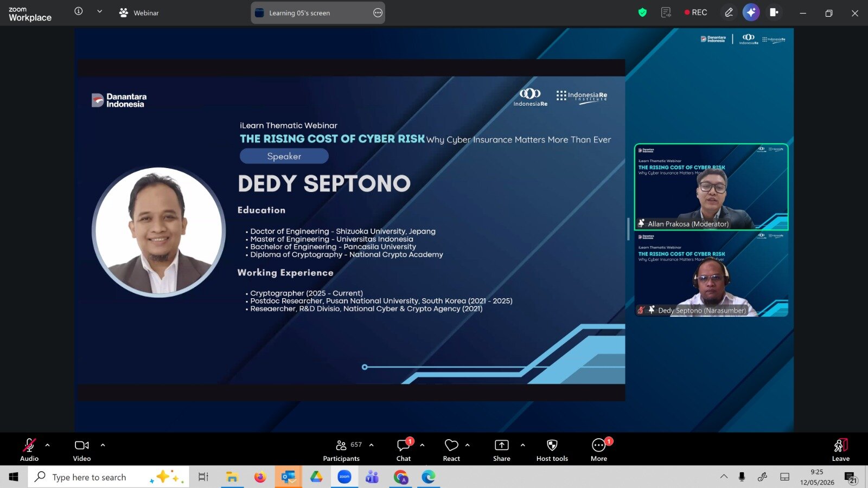Open the Chat panel
The width and height of the screenshot is (868, 488).
(x=404, y=450)
